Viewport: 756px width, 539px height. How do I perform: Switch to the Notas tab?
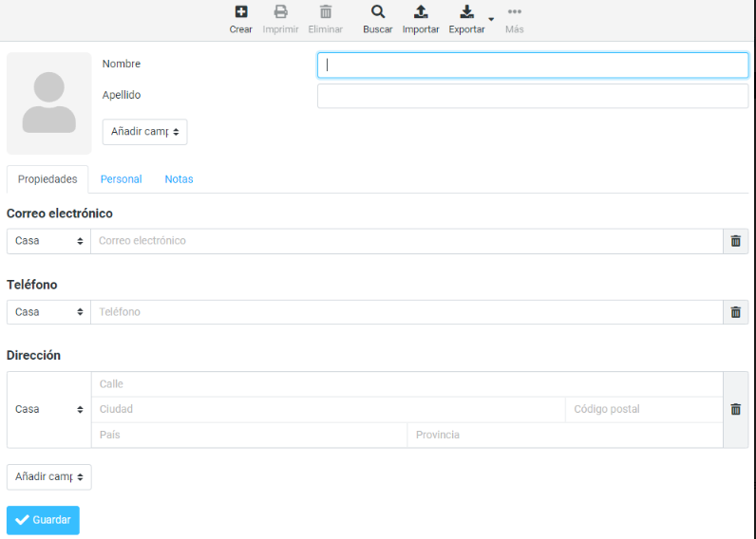179,179
